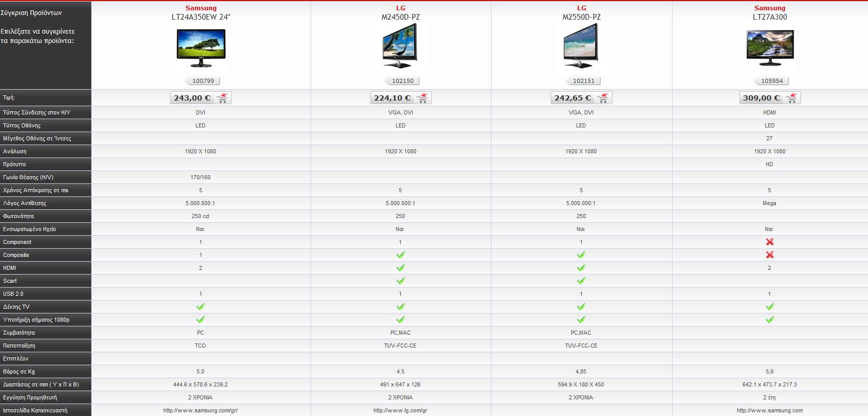Click the TCO certification value

(x=200, y=346)
